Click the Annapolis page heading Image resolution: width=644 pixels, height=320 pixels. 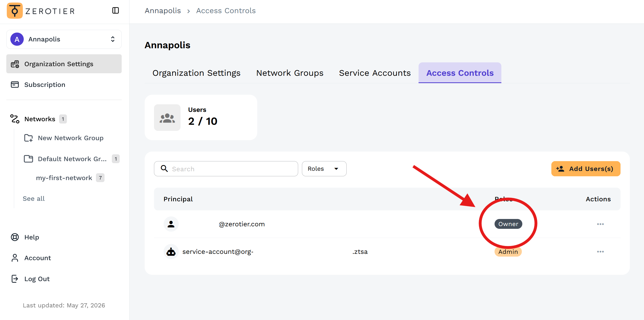tap(167, 45)
